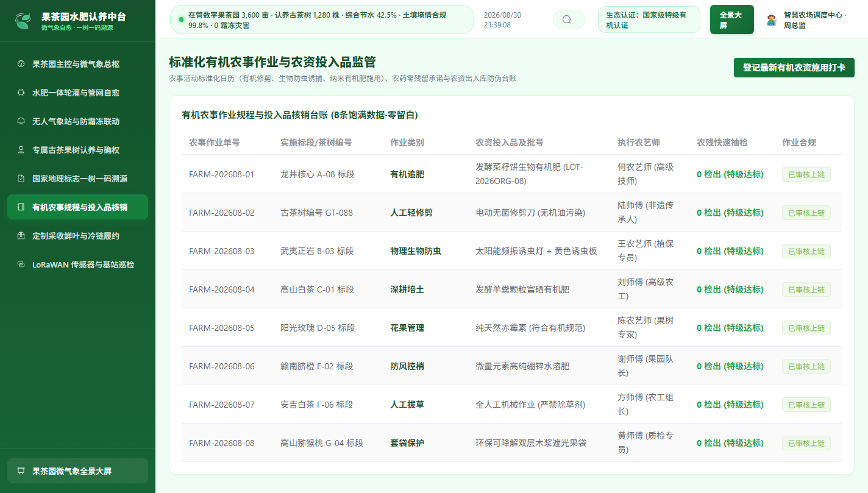Click 已审核上链 tag for FARM-202608-07
The height and width of the screenshot is (493, 868).
(806, 405)
